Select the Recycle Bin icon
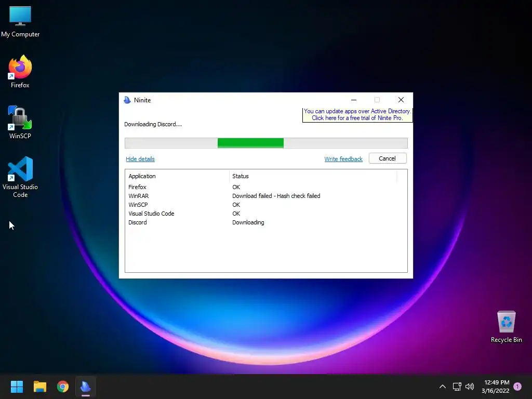 (x=506, y=327)
